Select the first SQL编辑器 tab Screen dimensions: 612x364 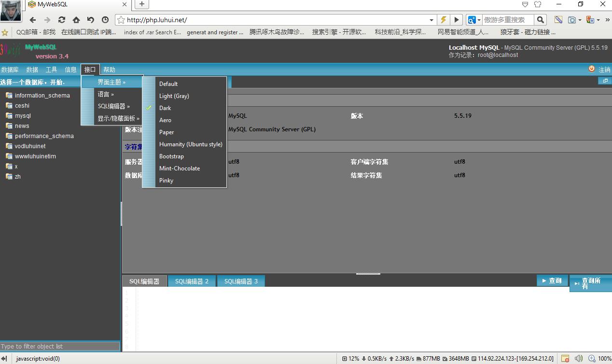pos(144,281)
